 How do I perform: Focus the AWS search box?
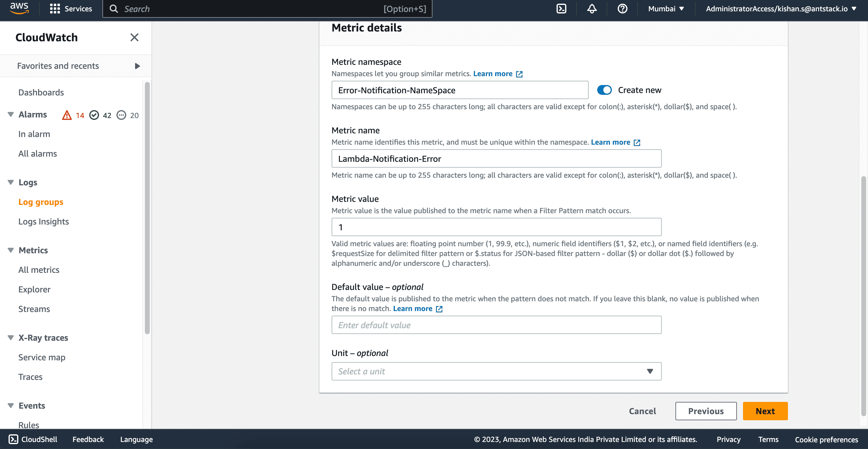pyautogui.click(x=267, y=9)
